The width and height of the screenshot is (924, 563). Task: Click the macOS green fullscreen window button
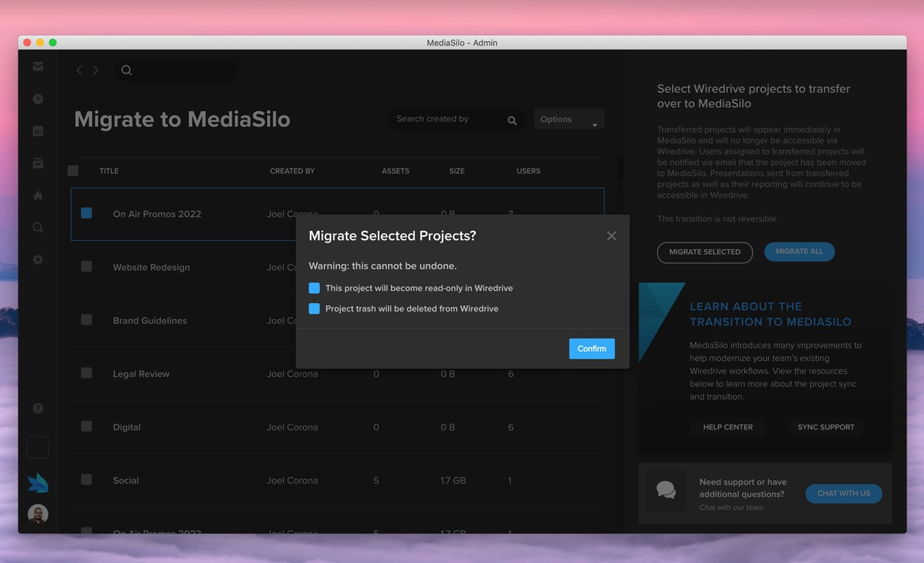[53, 43]
